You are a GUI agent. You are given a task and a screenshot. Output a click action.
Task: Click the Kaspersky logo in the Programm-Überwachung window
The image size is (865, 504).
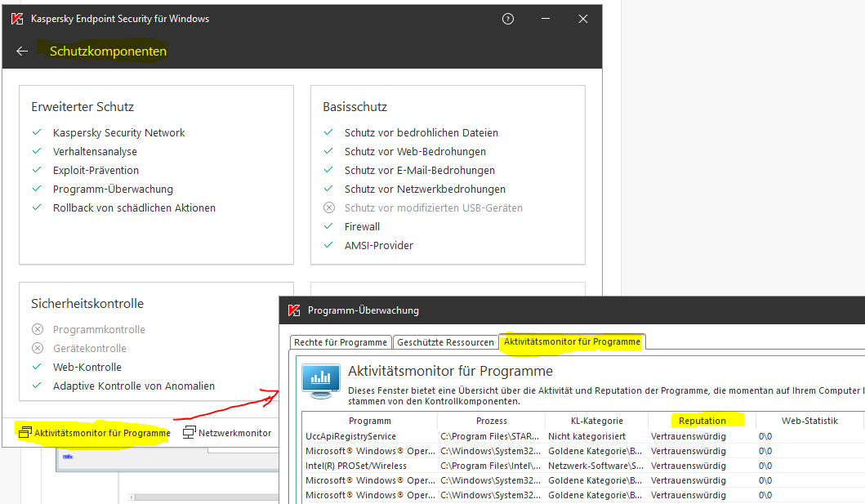[294, 310]
